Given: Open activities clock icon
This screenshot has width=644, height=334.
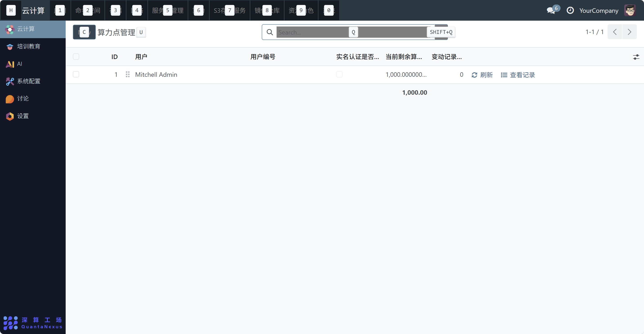Looking at the screenshot, I should (x=570, y=11).
